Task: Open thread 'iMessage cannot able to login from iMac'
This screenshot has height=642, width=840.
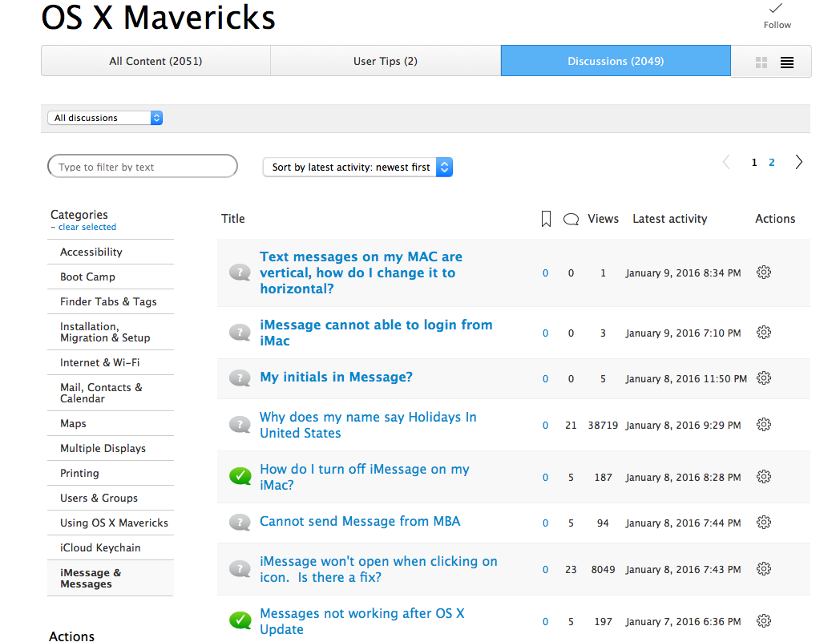Action: (376, 333)
